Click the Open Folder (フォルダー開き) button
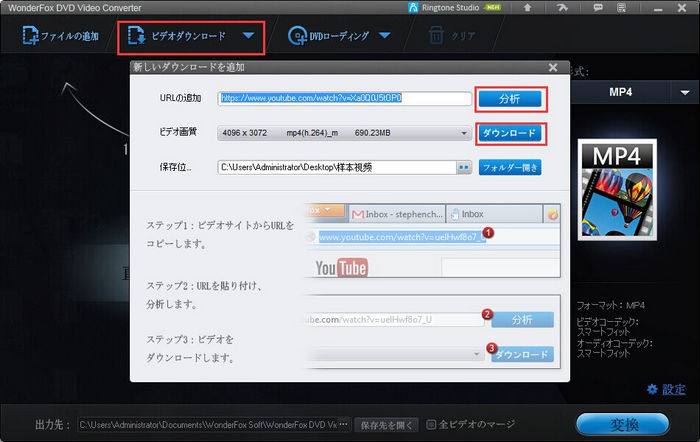700x442 pixels. 510,167
